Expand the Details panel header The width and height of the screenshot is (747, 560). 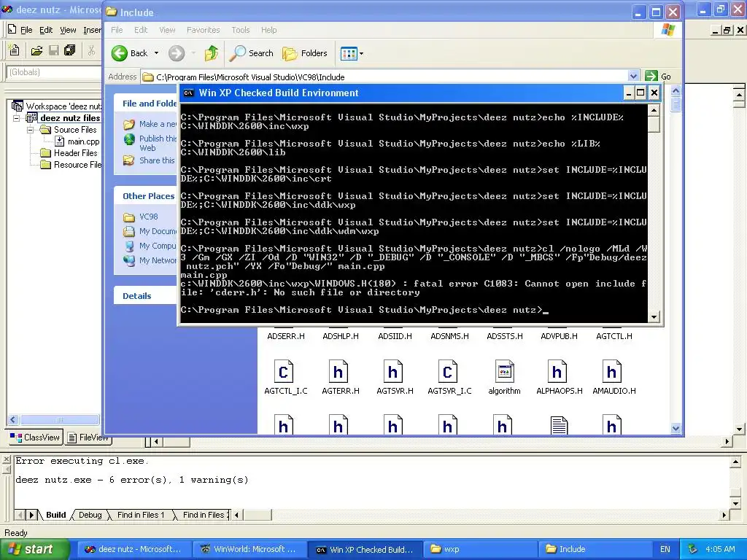pos(145,296)
